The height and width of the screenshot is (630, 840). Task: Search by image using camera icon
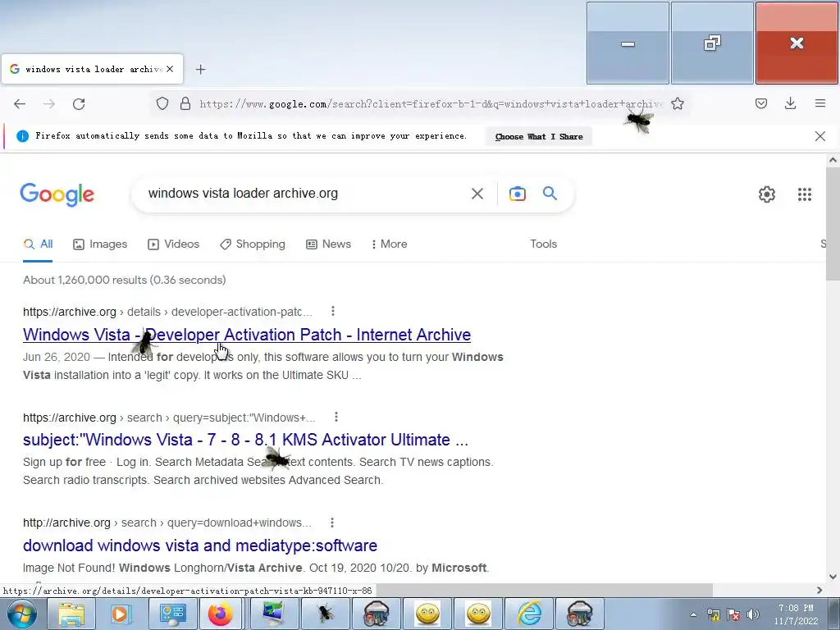[x=518, y=194]
